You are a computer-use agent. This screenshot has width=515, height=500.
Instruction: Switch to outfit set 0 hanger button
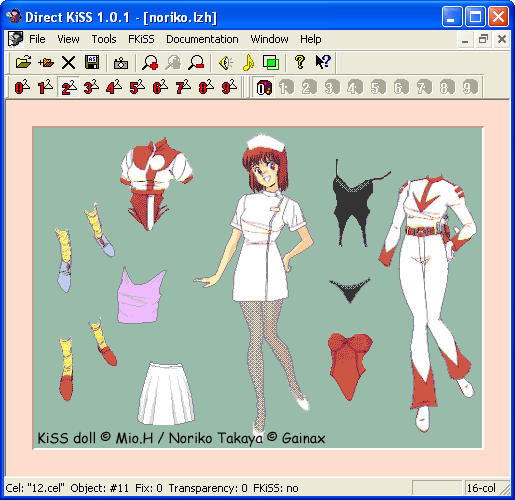[22, 87]
